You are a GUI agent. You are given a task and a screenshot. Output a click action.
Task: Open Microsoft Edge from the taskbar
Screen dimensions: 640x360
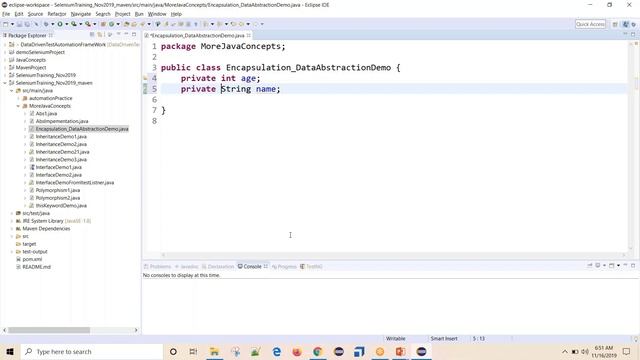(276, 351)
